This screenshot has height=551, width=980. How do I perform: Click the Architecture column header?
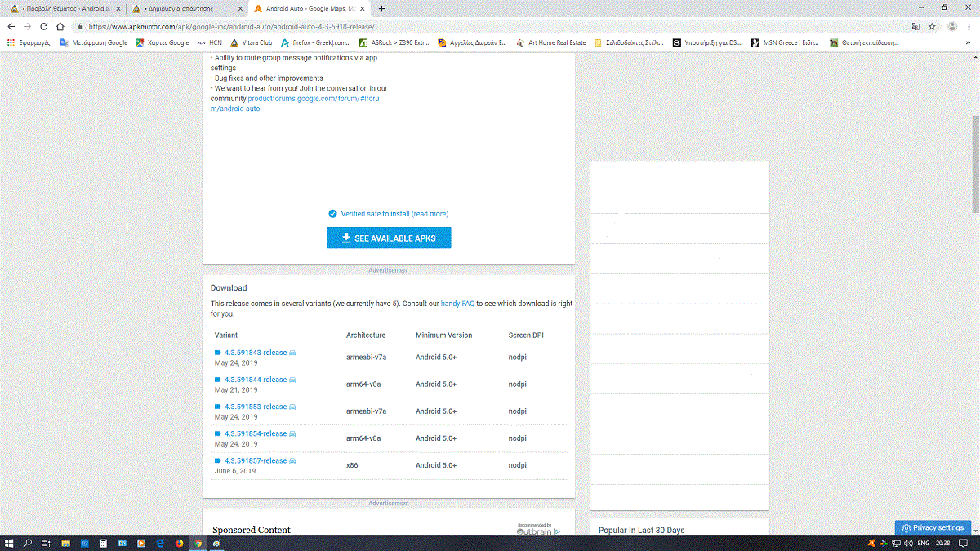[x=366, y=335]
